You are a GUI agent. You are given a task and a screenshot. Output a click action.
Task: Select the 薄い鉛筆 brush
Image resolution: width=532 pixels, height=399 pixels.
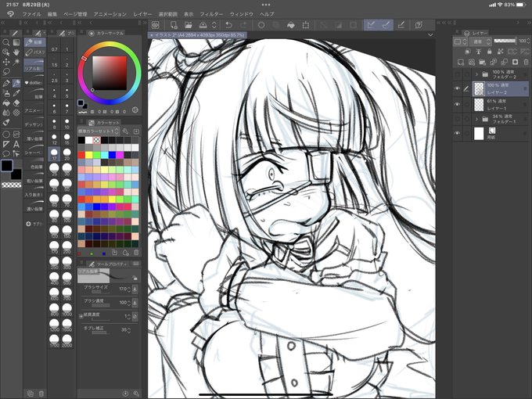point(34,136)
